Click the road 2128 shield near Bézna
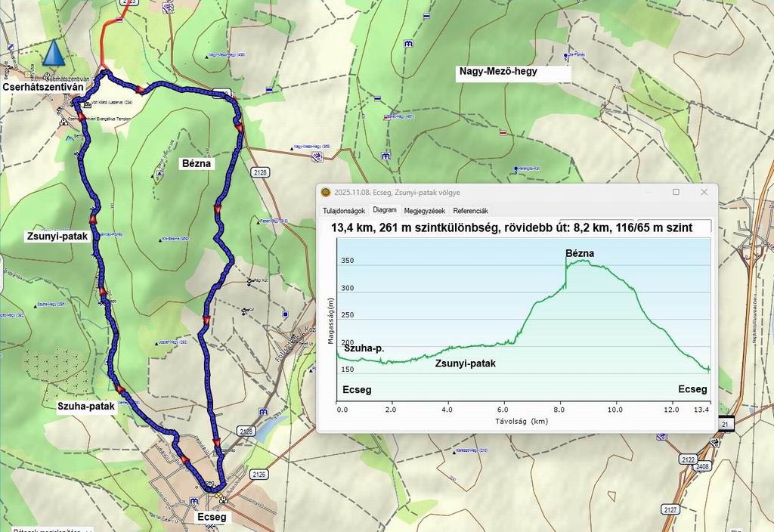 click(x=261, y=172)
